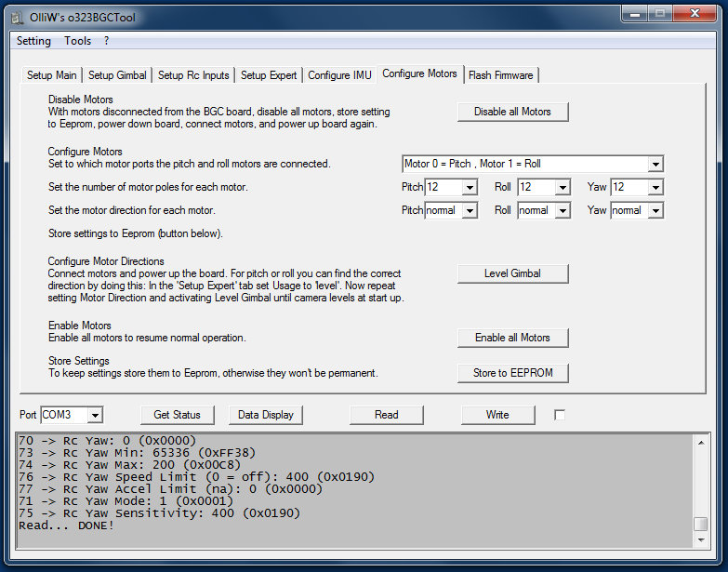728x572 pixels.
Task: Open the question mark help menu
Action: click(107, 41)
